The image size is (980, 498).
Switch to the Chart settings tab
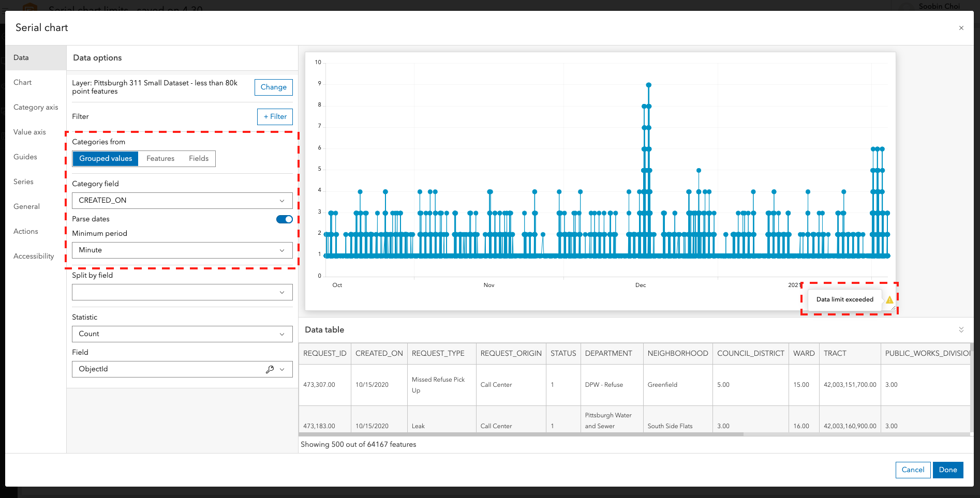(22, 82)
